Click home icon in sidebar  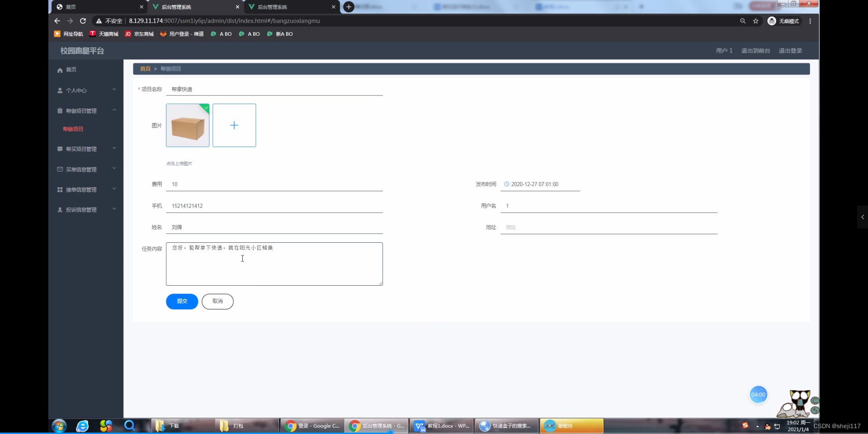tap(60, 70)
